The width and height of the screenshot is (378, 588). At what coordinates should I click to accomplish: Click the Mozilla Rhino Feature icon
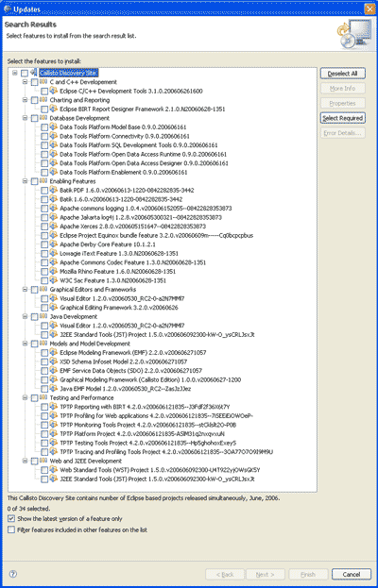[53, 271]
